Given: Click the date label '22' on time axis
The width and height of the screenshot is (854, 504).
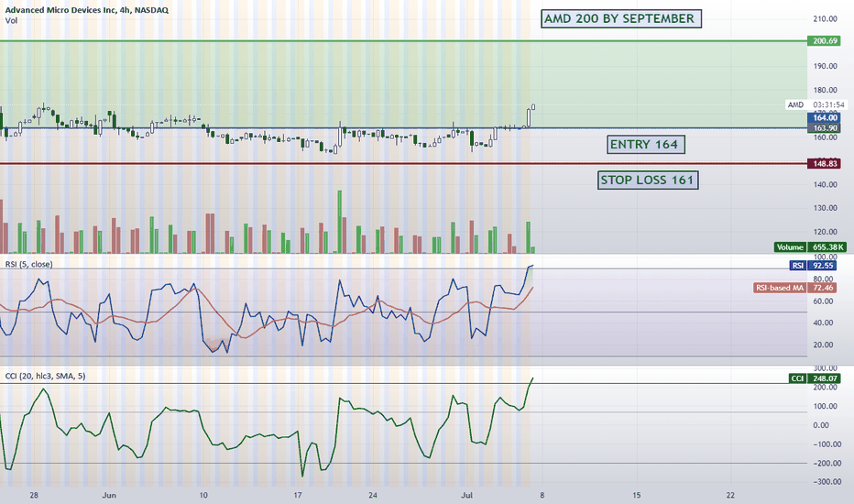Looking at the screenshot, I should (730, 495).
